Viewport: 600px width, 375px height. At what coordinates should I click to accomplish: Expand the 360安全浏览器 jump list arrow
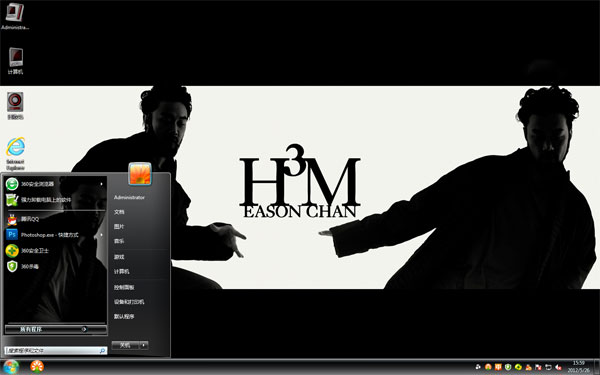point(101,184)
